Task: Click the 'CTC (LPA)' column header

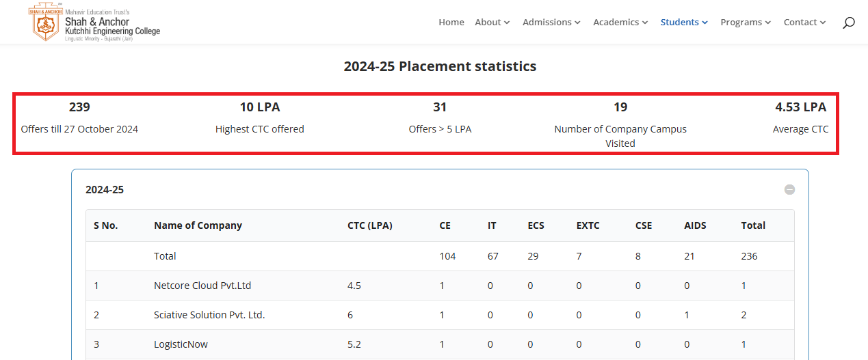Action: coord(370,225)
